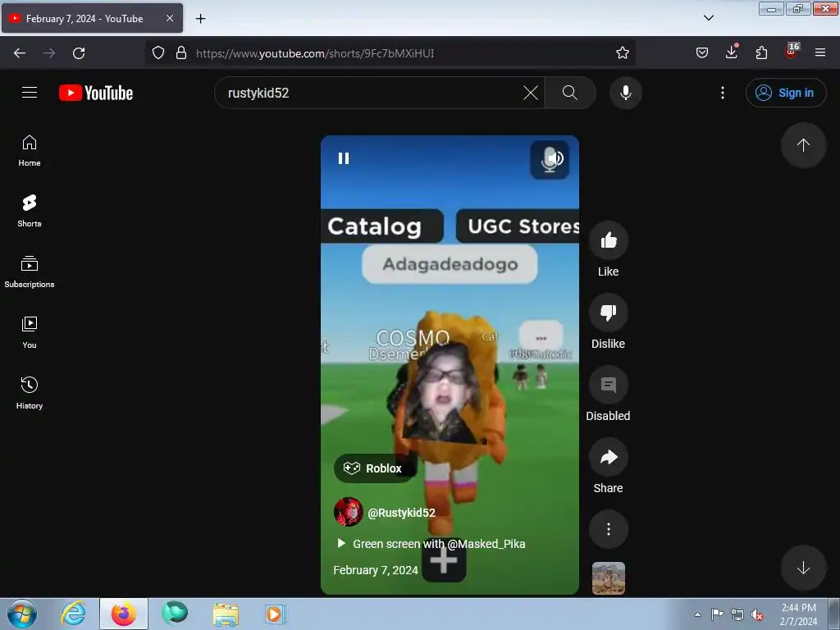Go back in Firefox
This screenshot has height=630, width=840.
point(20,53)
